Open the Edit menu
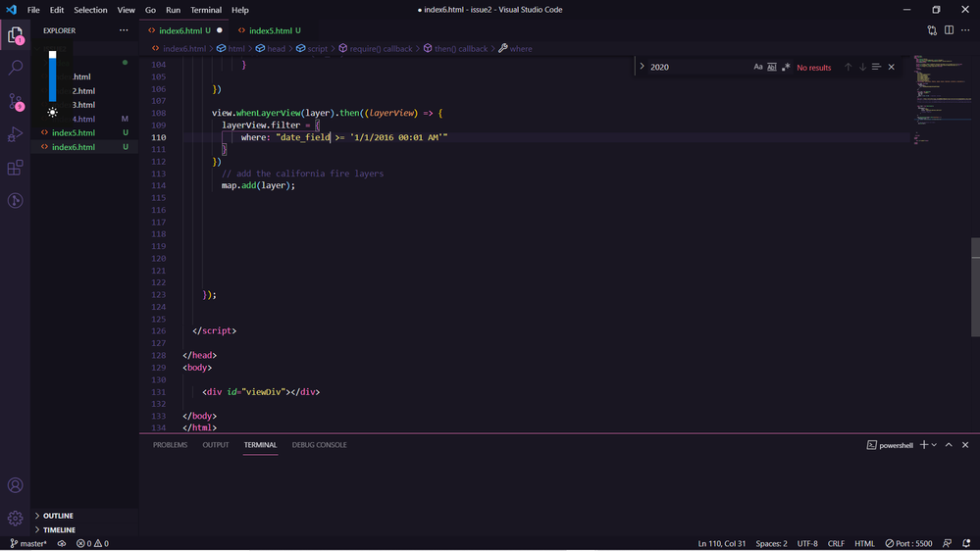The width and height of the screenshot is (980, 551). tap(57, 10)
